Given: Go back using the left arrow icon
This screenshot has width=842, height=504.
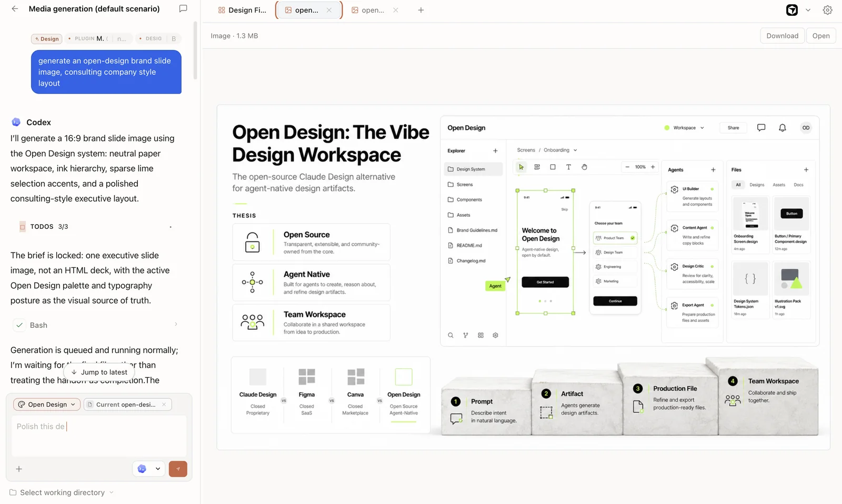Looking at the screenshot, I should click(15, 9).
